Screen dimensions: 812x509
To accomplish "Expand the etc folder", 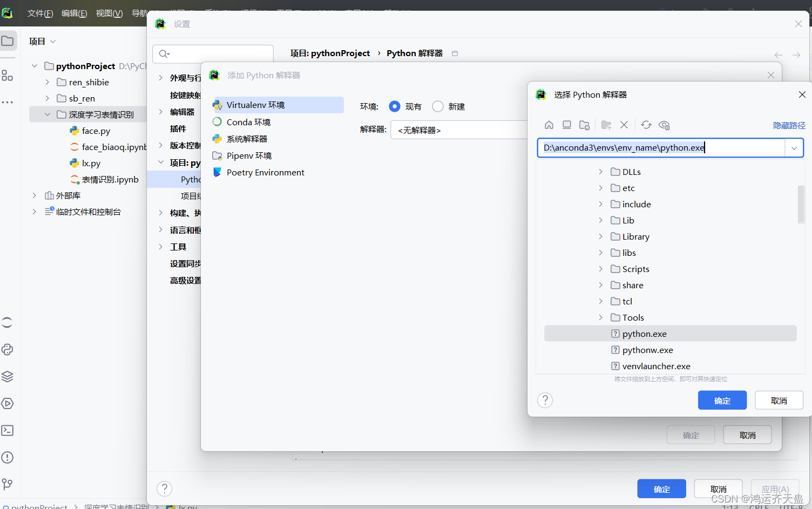I will [x=600, y=188].
